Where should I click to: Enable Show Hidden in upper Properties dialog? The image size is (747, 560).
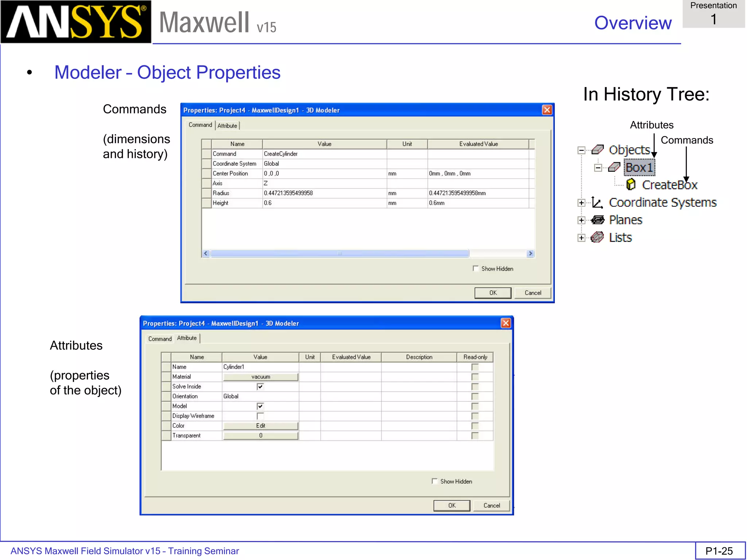pyautogui.click(x=476, y=269)
